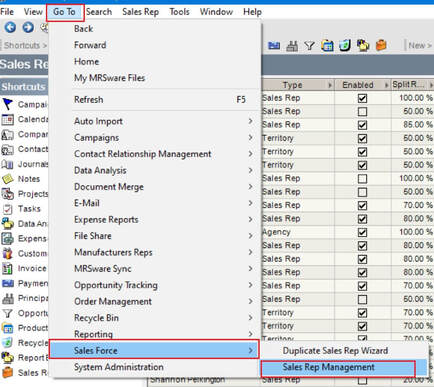
Task: Open the Contacts shortcut in sidebar
Action: (25, 149)
